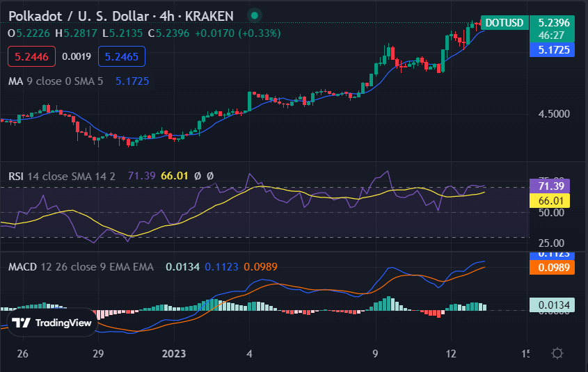This screenshot has height=372, width=588.
Task: Click RSI SMA value 66.01 in legend
Action: tap(175, 176)
